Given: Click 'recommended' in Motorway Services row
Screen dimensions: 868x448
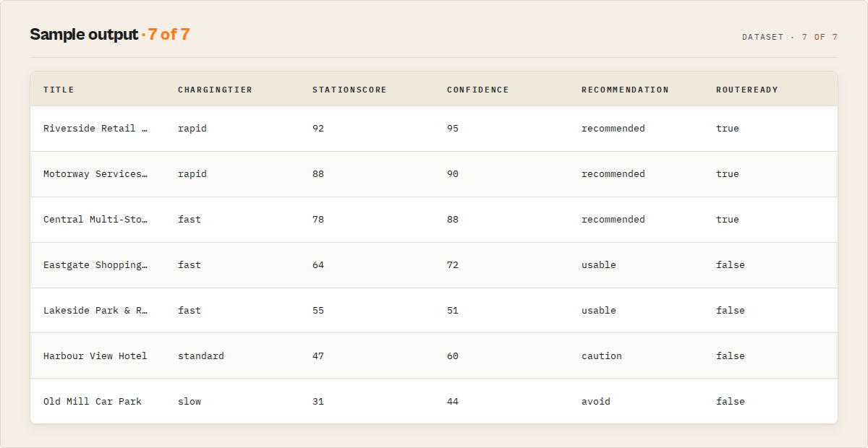Looking at the screenshot, I should tap(613, 174).
